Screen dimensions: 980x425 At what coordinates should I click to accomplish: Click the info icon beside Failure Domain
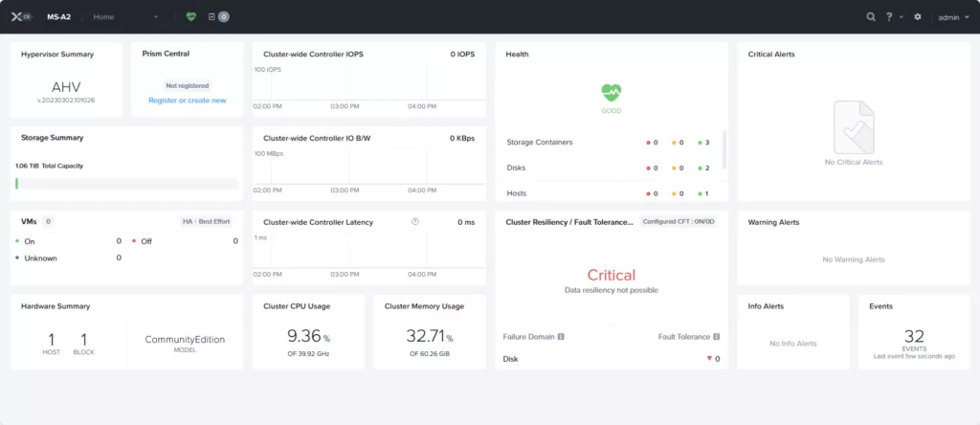(560, 337)
